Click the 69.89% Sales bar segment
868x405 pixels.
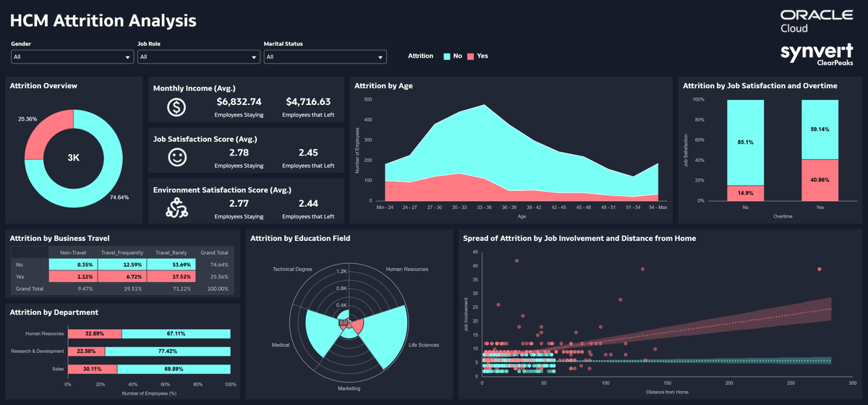[x=174, y=369]
